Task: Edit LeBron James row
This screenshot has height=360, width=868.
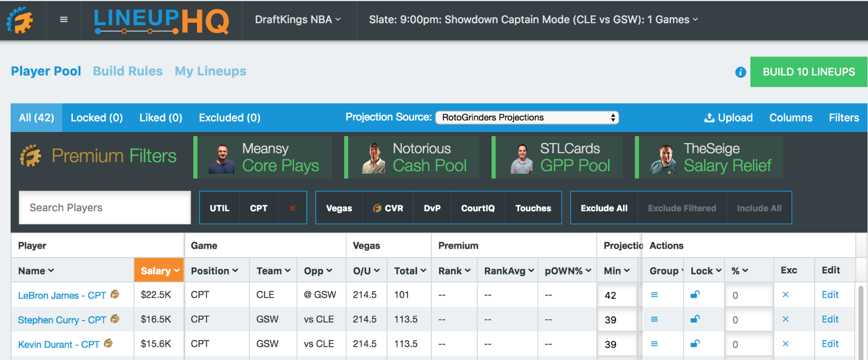Action: point(830,295)
